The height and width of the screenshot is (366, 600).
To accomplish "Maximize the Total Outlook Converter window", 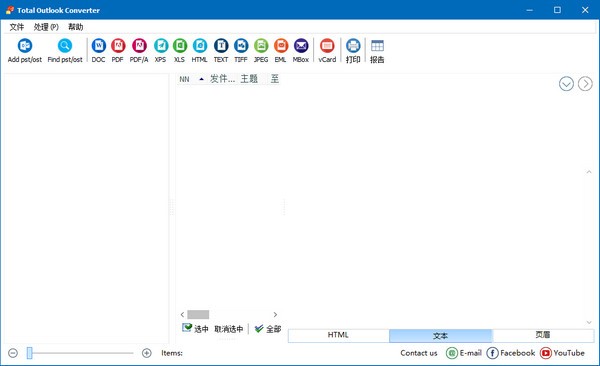I will click(x=557, y=10).
